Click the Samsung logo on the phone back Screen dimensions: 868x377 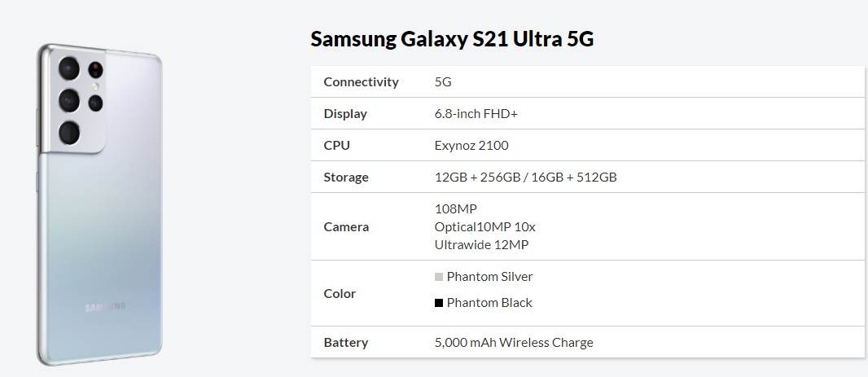pyautogui.click(x=105, y=307)
